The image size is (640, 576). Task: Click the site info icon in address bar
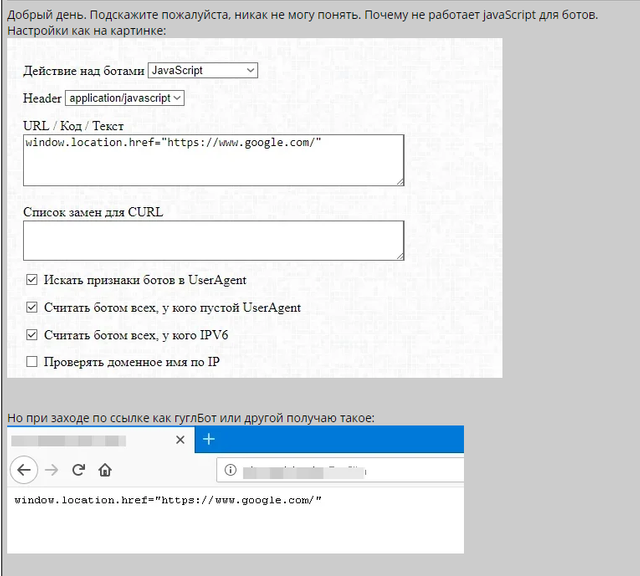pos(230,470)
